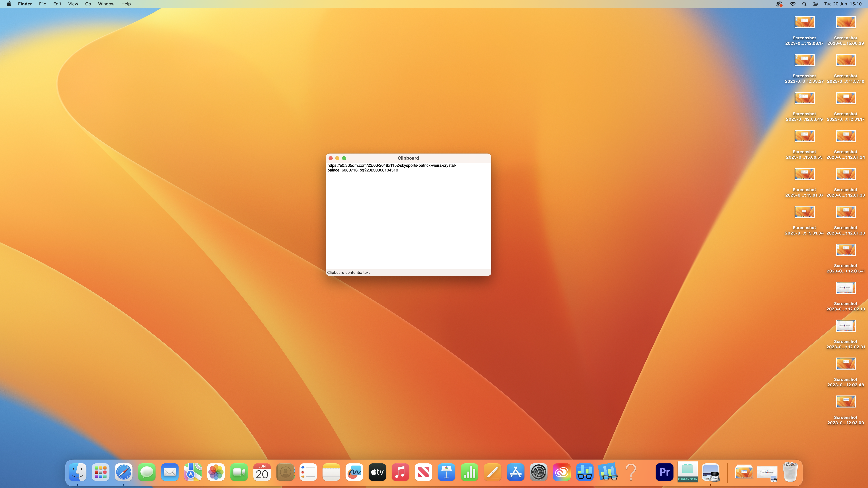Open the App Store in the Dock

[516, 472]
